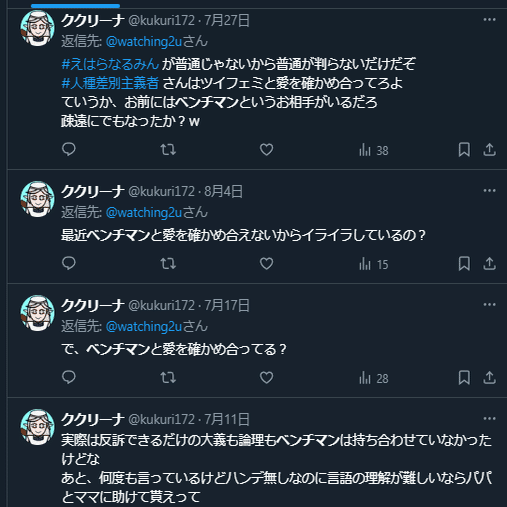Reply to the July 17 tweet
The width and height of the screenshot is (507, 507).
click(x=69, y=378)
